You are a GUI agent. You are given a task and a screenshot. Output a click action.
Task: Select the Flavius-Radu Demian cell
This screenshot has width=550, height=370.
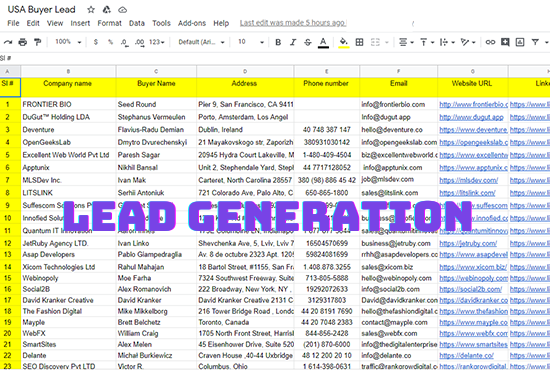(x=156, y=129)
